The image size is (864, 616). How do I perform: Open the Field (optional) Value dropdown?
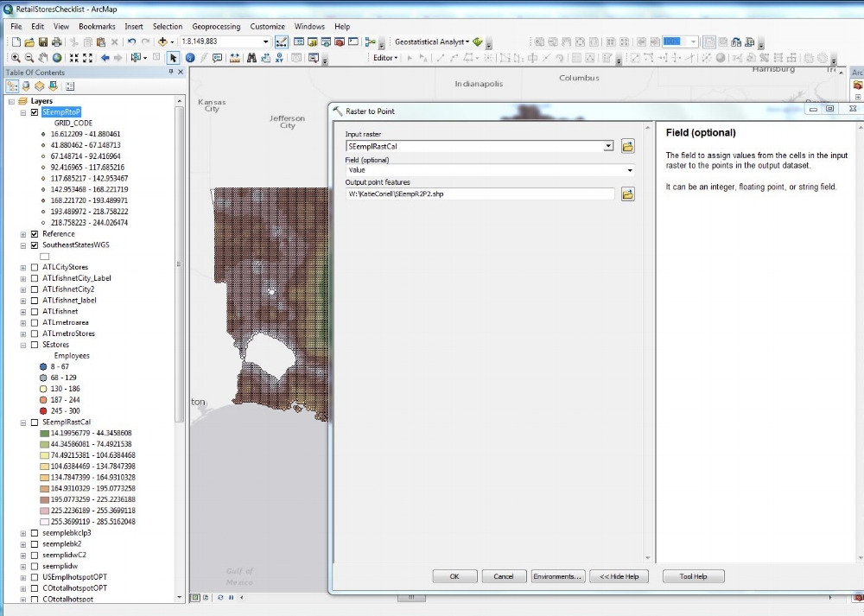pos(630,170)
